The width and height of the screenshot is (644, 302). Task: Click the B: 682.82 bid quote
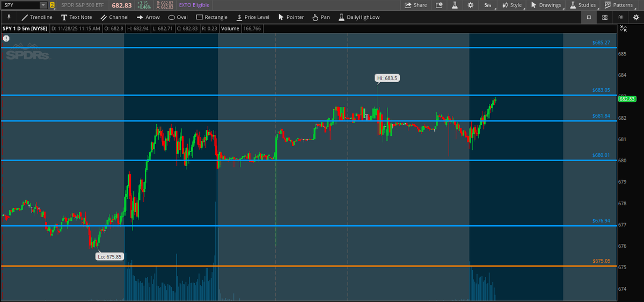click(165, 3)
